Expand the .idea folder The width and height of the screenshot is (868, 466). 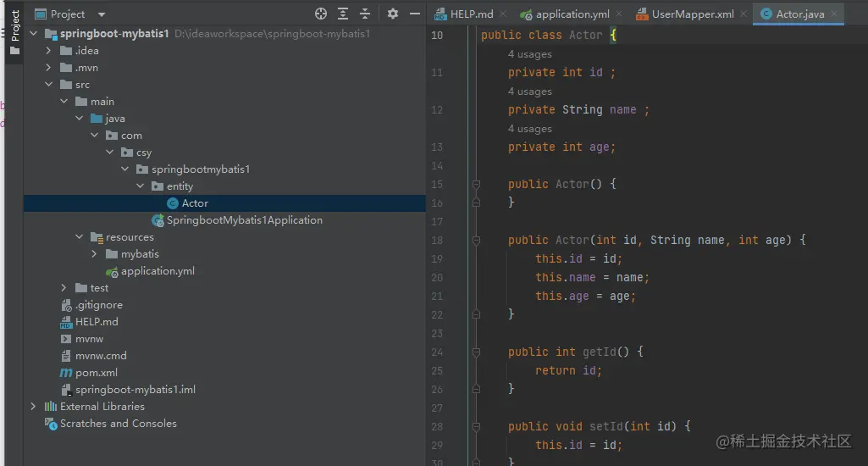pyautogui.click(x=49, y=51)
